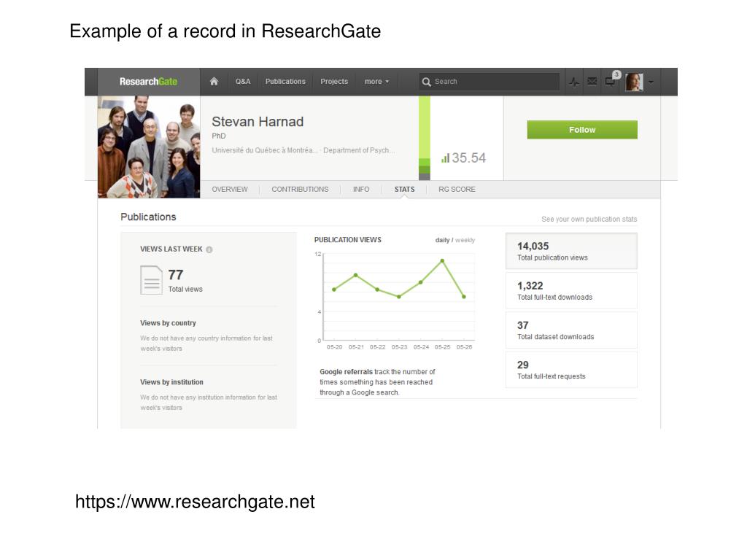Select the STATS tab
The height and width of the screenshot is (560, 747).
click(404, 189)
